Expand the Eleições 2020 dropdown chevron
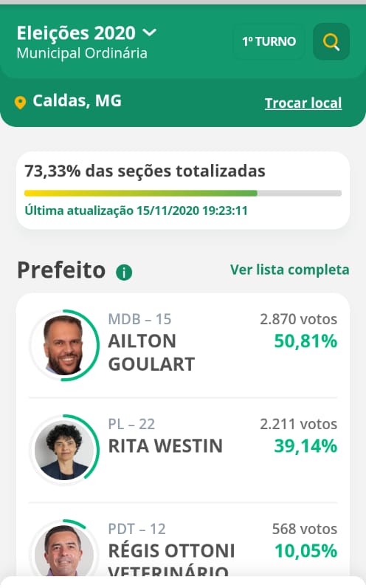Viewport: 366px width, 588px height. pyautogui.click(x=150, y=33)
